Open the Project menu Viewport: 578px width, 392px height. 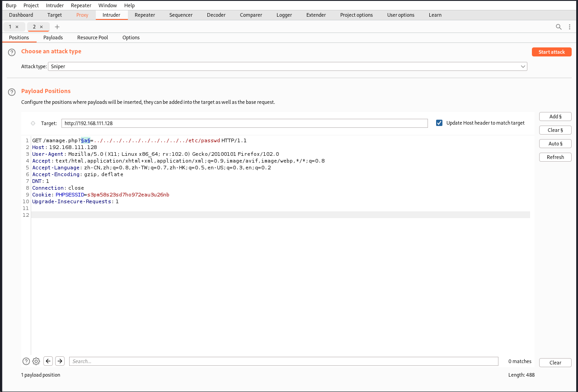pos(31,5)
